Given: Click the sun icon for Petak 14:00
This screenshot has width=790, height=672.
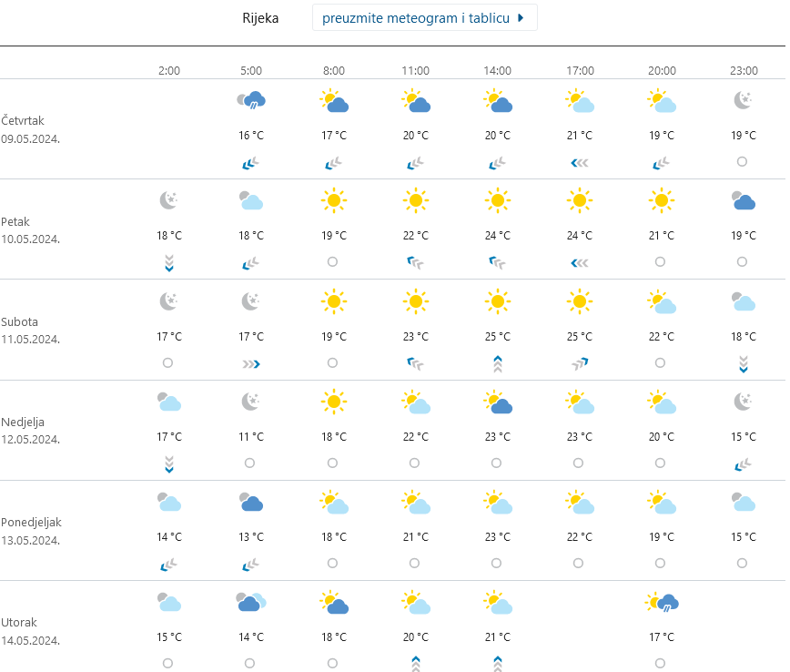Looking at the screenshot, I should coord(497,200).
